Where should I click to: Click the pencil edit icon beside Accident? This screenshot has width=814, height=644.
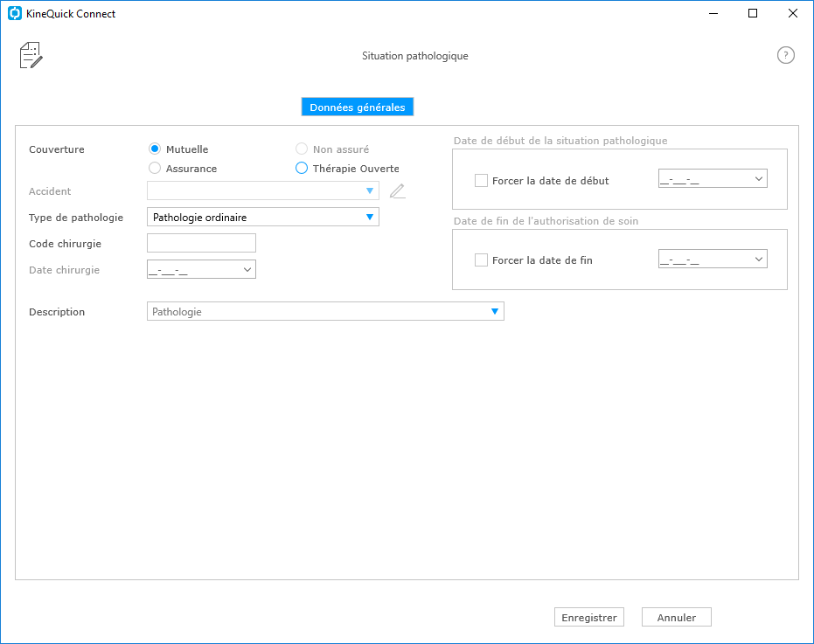tap(397, 191)
